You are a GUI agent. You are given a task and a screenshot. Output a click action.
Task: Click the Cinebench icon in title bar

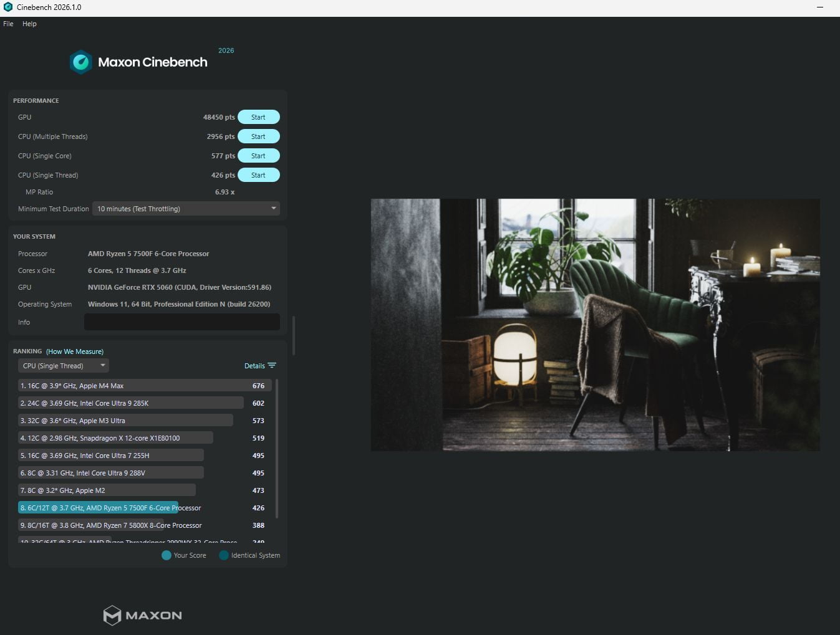point(8,7)
